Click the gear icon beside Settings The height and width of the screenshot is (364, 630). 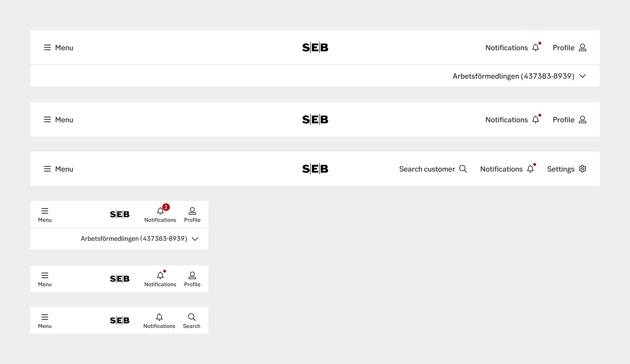[582, 169]
